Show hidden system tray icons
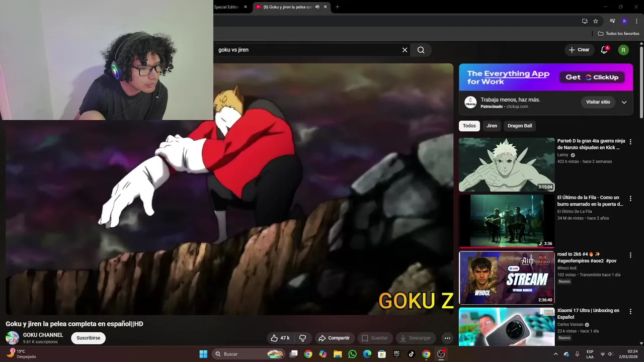 pos(555,354)
